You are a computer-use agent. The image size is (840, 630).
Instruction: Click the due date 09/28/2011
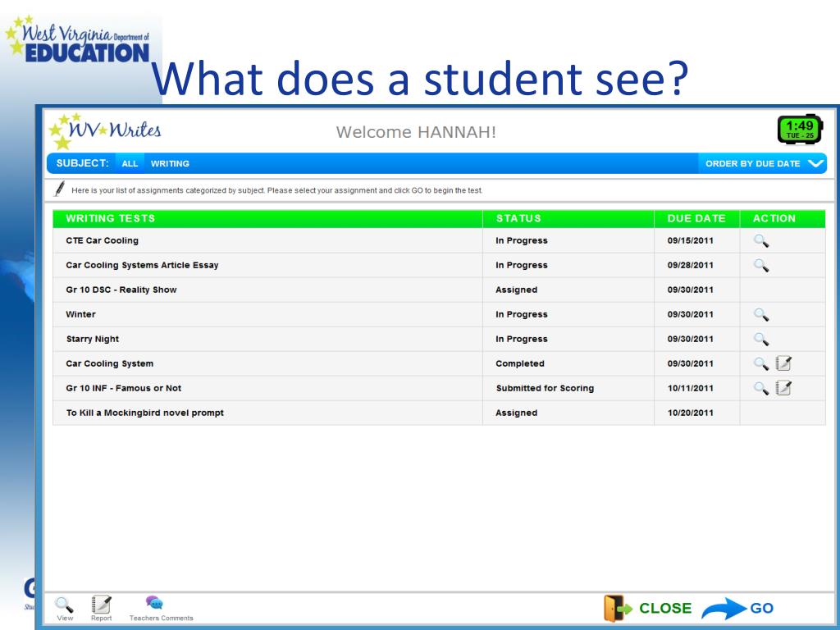pos(691,265)
